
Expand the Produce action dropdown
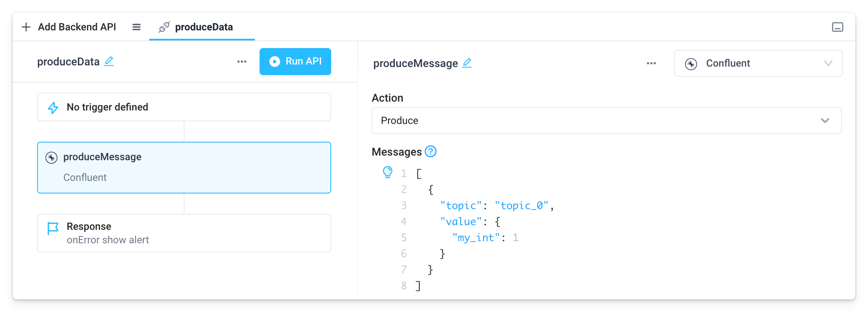[x=606, y=121]
